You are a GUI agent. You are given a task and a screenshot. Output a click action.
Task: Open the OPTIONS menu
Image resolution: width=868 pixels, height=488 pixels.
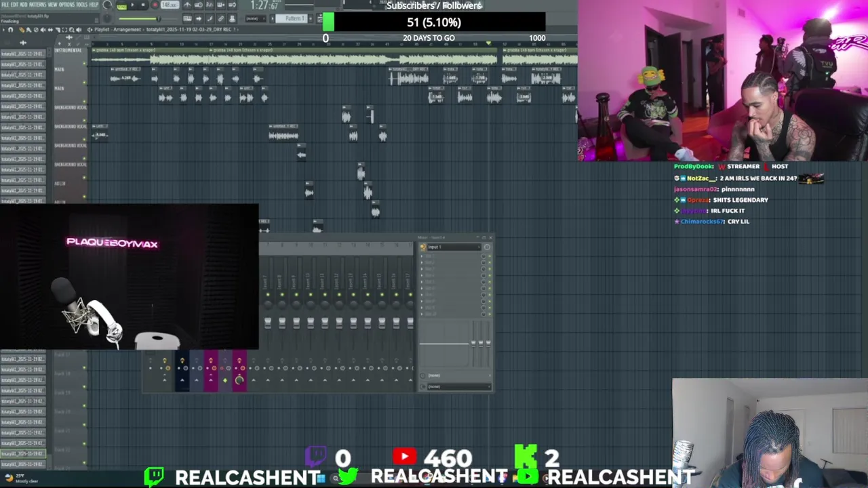coord(67,5)
